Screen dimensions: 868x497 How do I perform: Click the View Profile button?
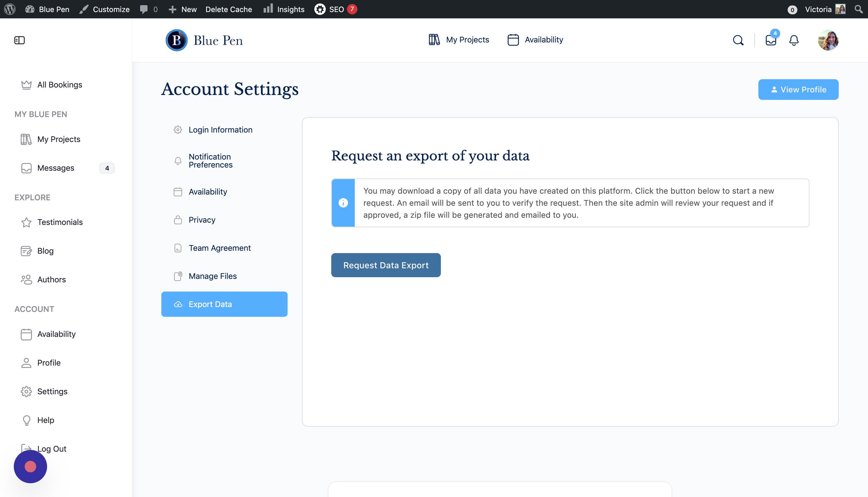pyautogui.click(x=798, y=90)
